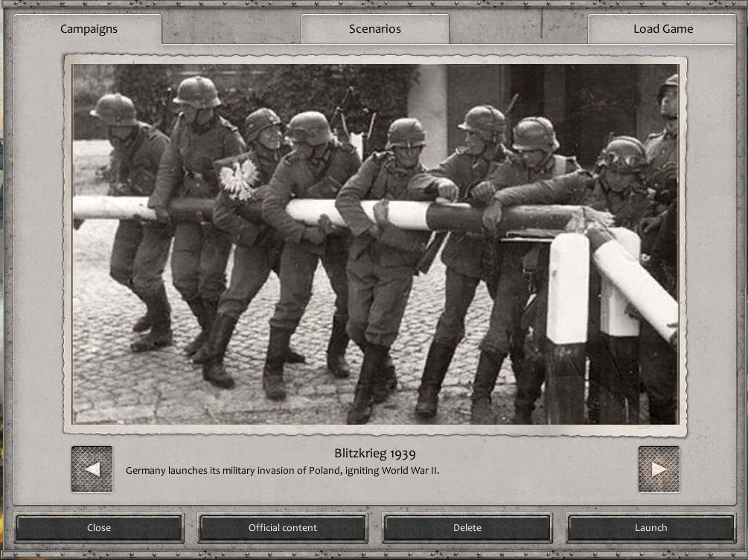Viewport: 748px width, 560px height.
Task: Click the Delete button
Action: point(467,527)
